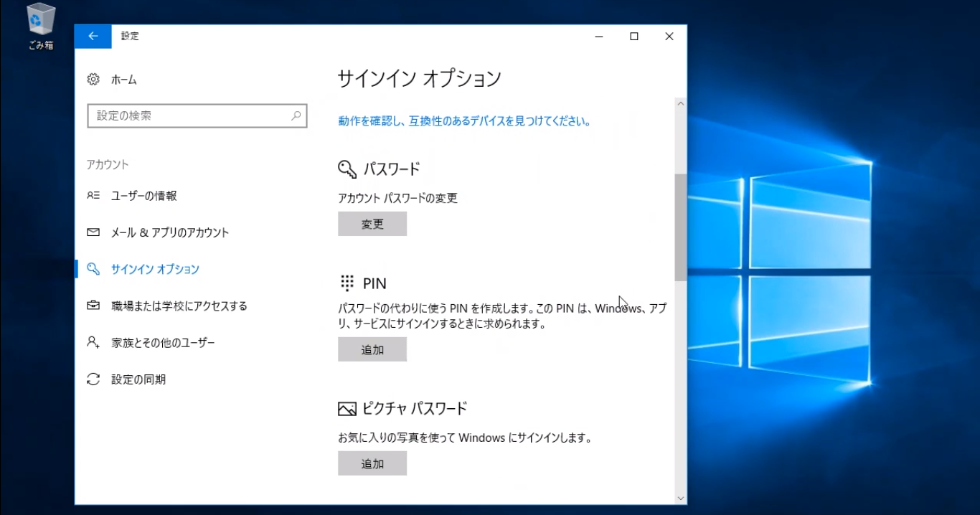Click お気に入りの写真を使って description text
Image resolution: width=980 pixels, height=515 pixels.
(x=464, y=438)
